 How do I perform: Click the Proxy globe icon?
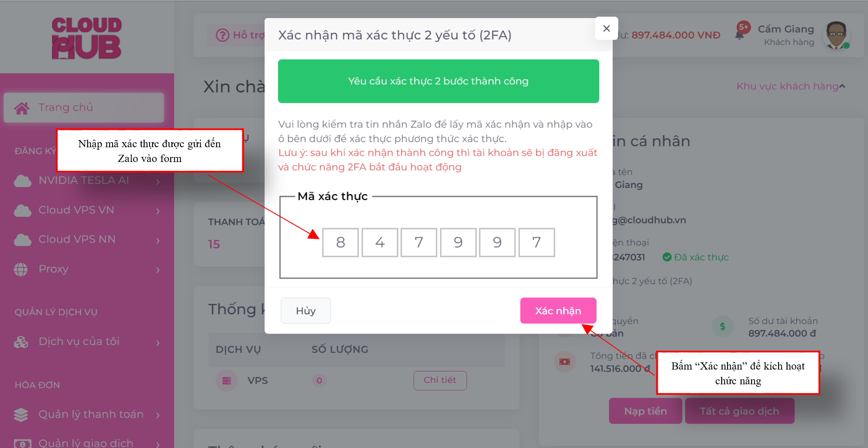click(x=21, y=269)
